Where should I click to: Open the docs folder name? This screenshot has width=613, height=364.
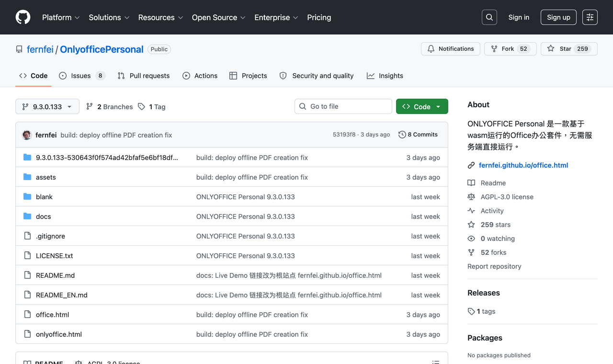pyautogui.click(x=43, y=216)
